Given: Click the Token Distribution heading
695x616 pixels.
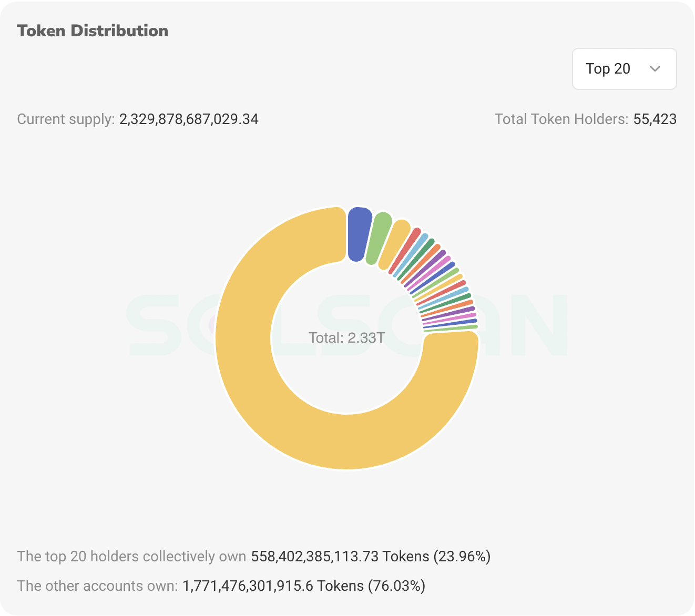Looking at the screenshot, I should tap(93, 30).
